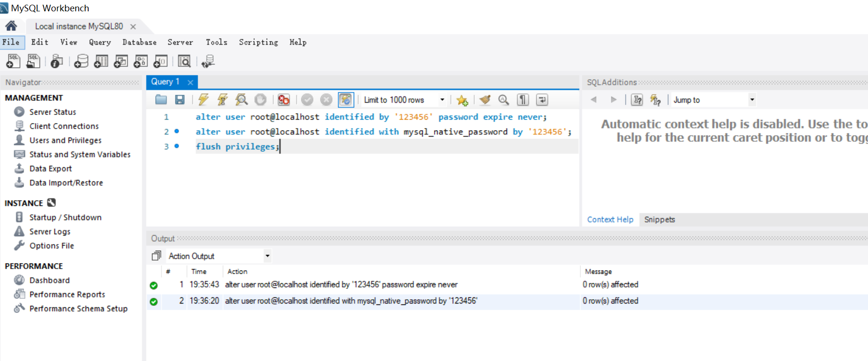Create new function icon
The width and height of the screenshot is (868, 361).
160,61
